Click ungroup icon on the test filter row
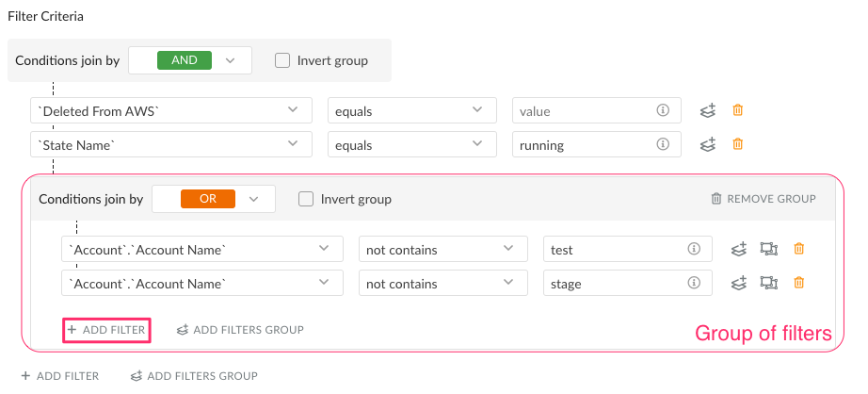The width and height of the screenshot is (868, 394). click(x=768, y=249)
